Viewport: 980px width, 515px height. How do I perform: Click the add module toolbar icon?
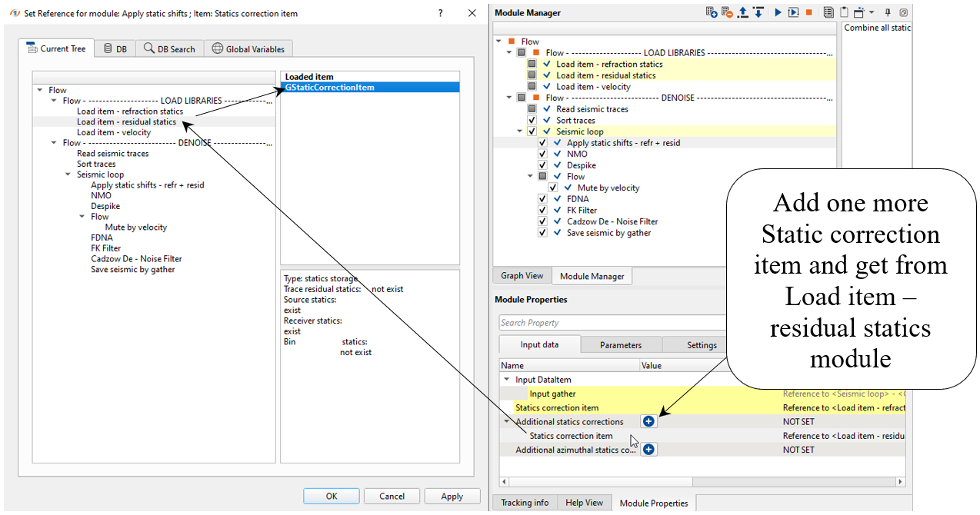[712, 12]
